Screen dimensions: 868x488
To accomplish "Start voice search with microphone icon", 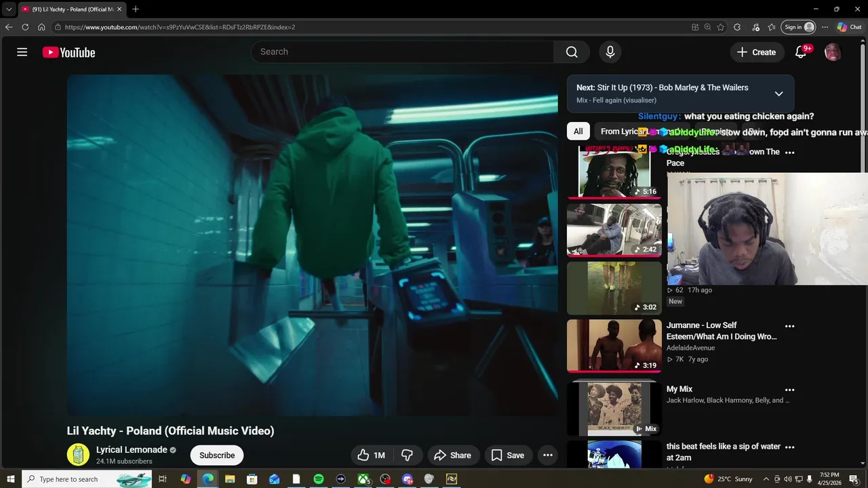I will 610,52.
